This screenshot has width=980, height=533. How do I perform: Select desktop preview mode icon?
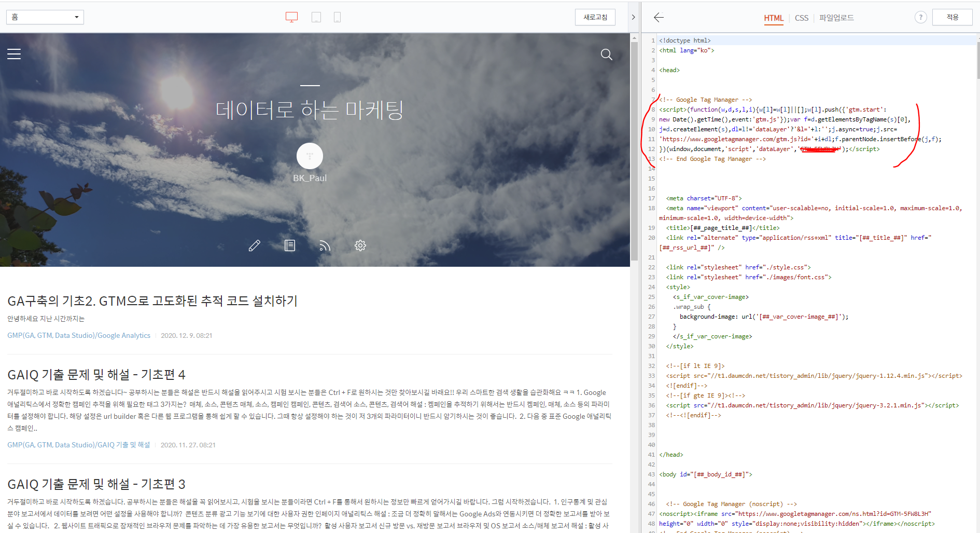click(292, 17)
